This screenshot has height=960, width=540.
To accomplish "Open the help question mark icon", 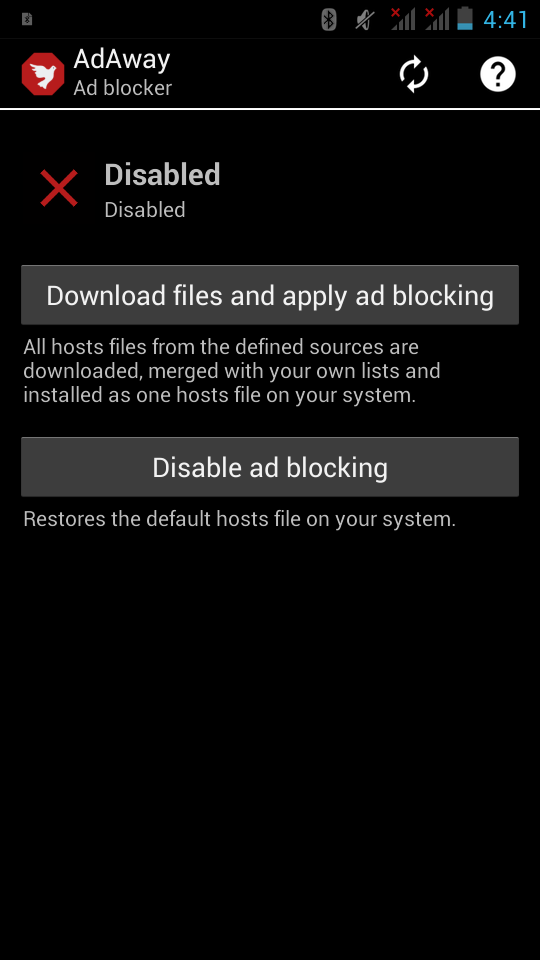I will 498,74.
